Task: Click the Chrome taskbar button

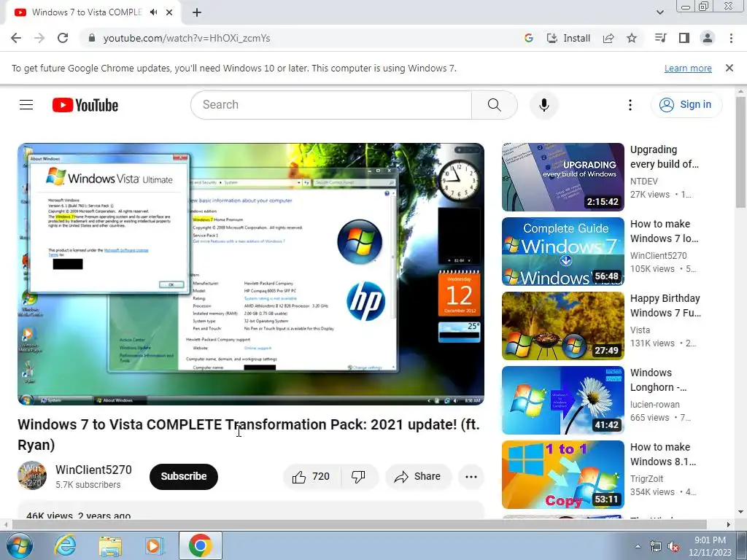Action: point(201,545)
